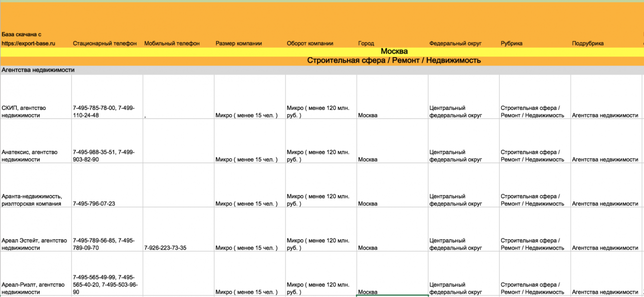The width and height of the screenshot is (644, 297).
Task: Click phone cell '7-495-789-56-85, 7-495-789-09-70'
Action: tap(107, 229)
